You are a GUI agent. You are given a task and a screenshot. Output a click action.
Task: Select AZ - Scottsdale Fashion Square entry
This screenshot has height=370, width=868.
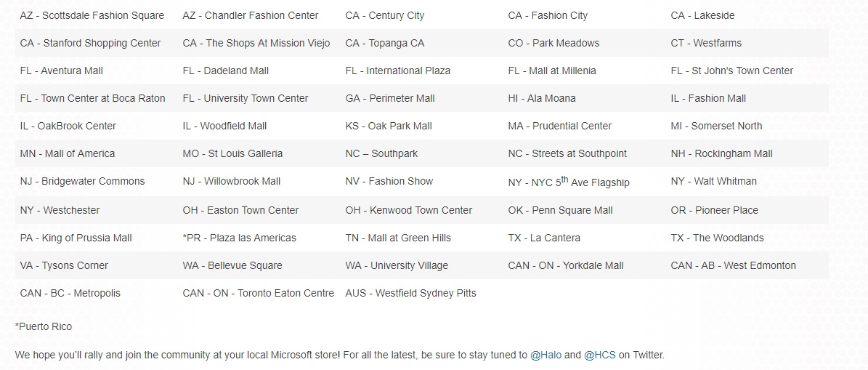(x=92, y=15)
